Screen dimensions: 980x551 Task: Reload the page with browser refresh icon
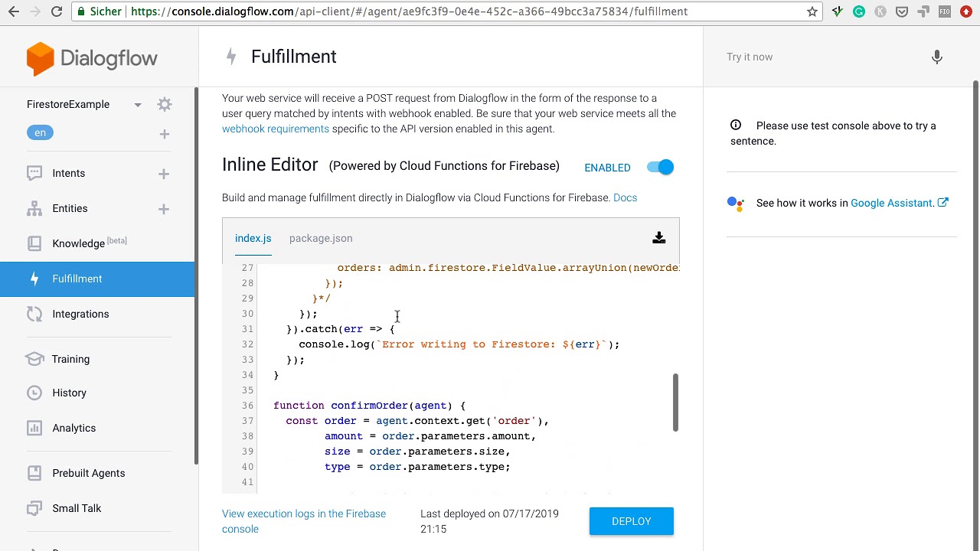(57, 11)
